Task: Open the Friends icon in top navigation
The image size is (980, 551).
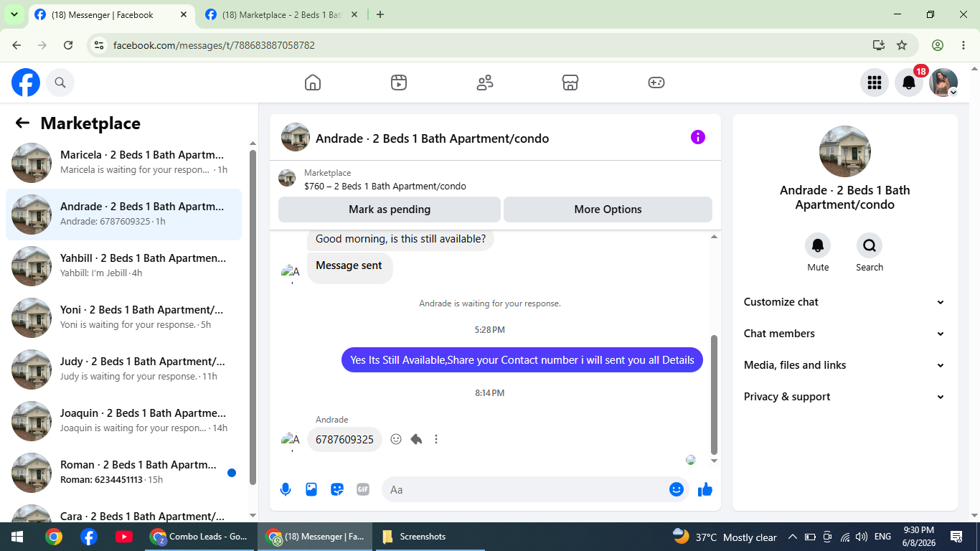Action: 485,83
